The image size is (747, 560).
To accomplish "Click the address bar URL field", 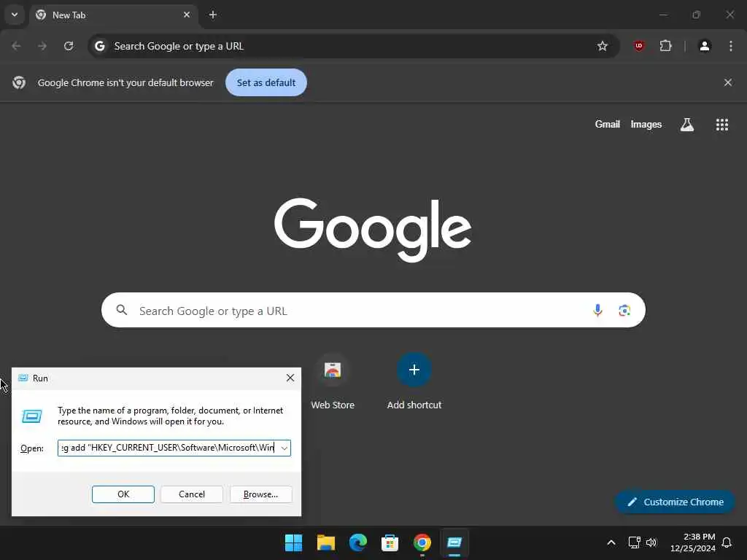I will click(x=352, y=46).
